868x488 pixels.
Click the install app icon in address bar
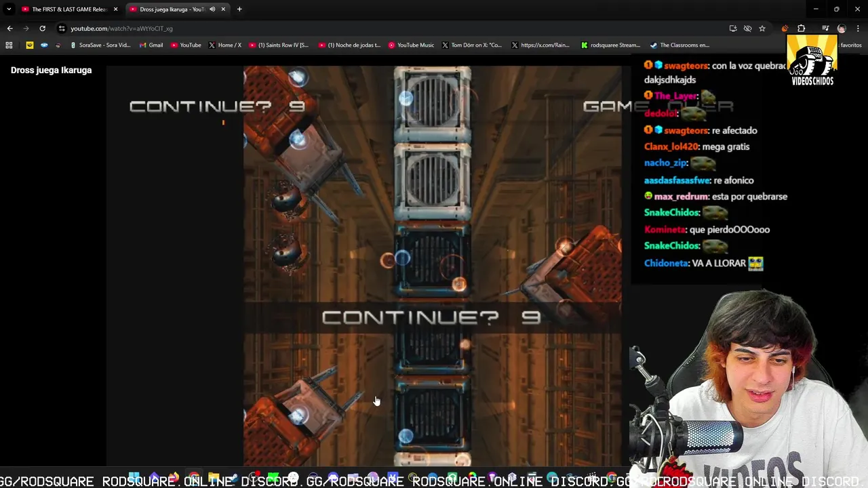pos(733,28)
